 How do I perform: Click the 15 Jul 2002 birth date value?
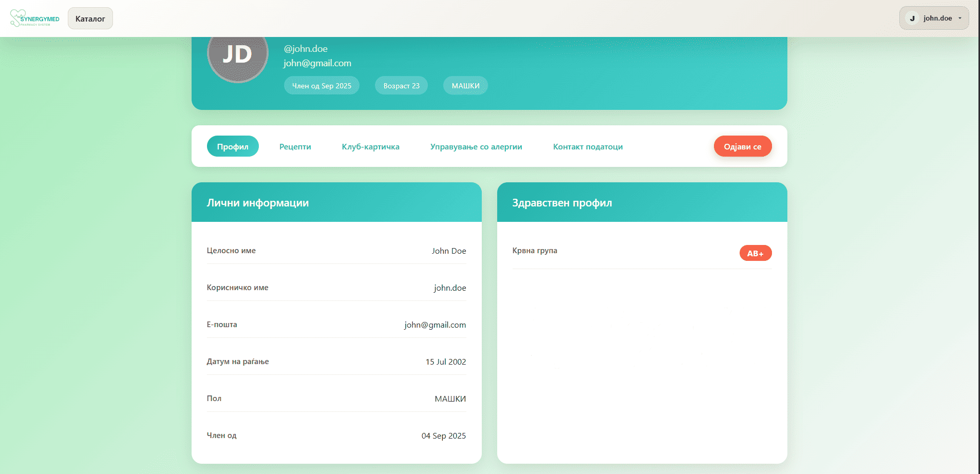click(x=445, y=362)
